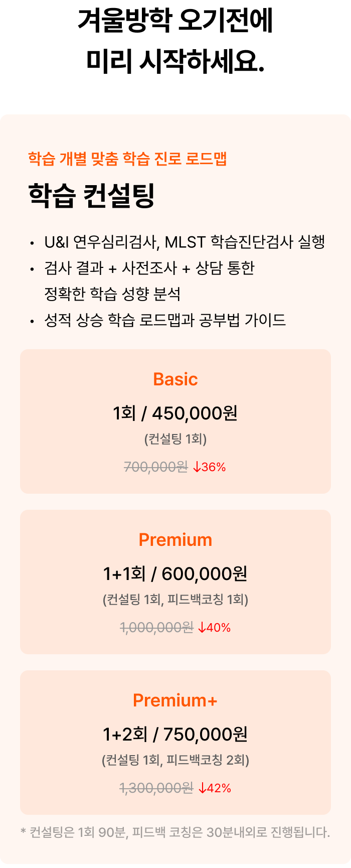Image resolution: width=351 pixels, height=868 pixels.
Task: Click the orange 학습 개별 맞춤 학습 진로 로드맵 subtitle
Action: pos(128,159)
